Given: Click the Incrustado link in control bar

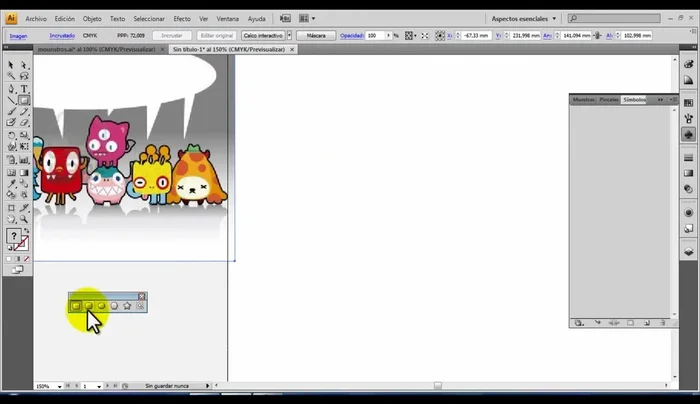Looking at the screenshot, I should [x=62, y=35].
